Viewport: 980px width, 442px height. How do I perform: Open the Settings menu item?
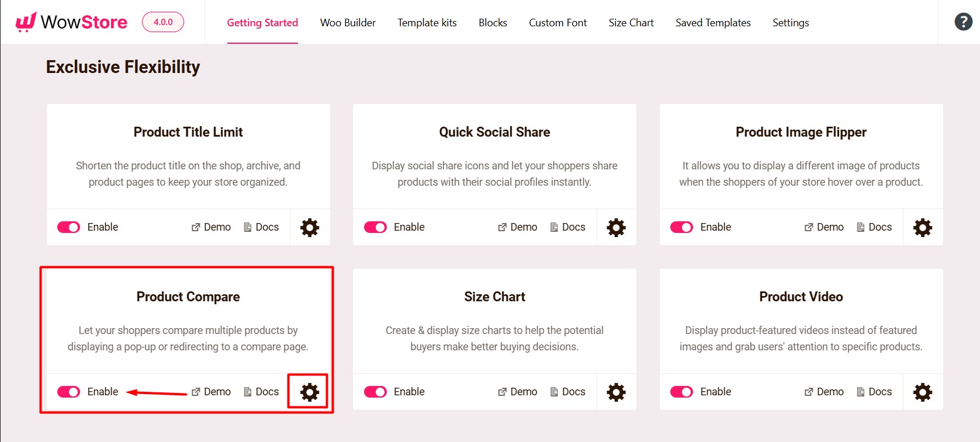790,23
